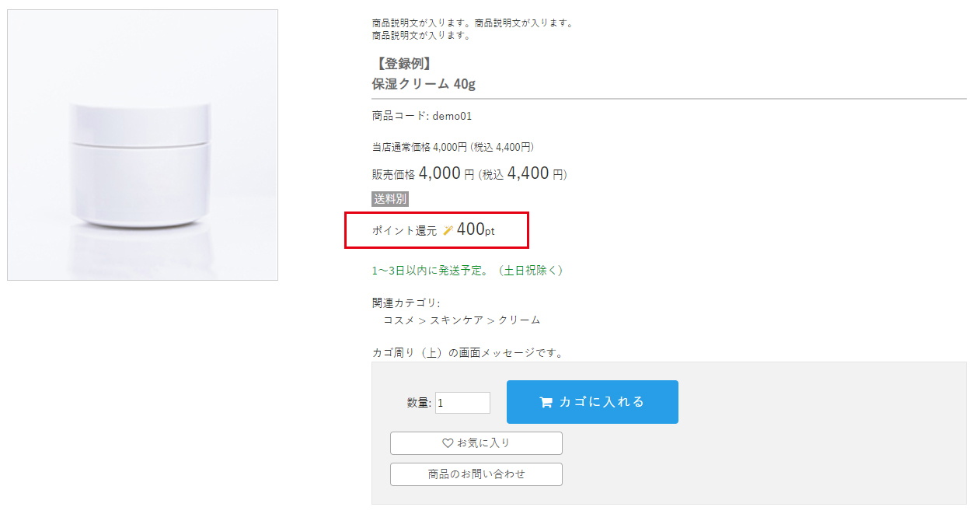Click the 数量 label beside the input
The width and height of the screenshot is (980, 521).
(x=418, y=403)
